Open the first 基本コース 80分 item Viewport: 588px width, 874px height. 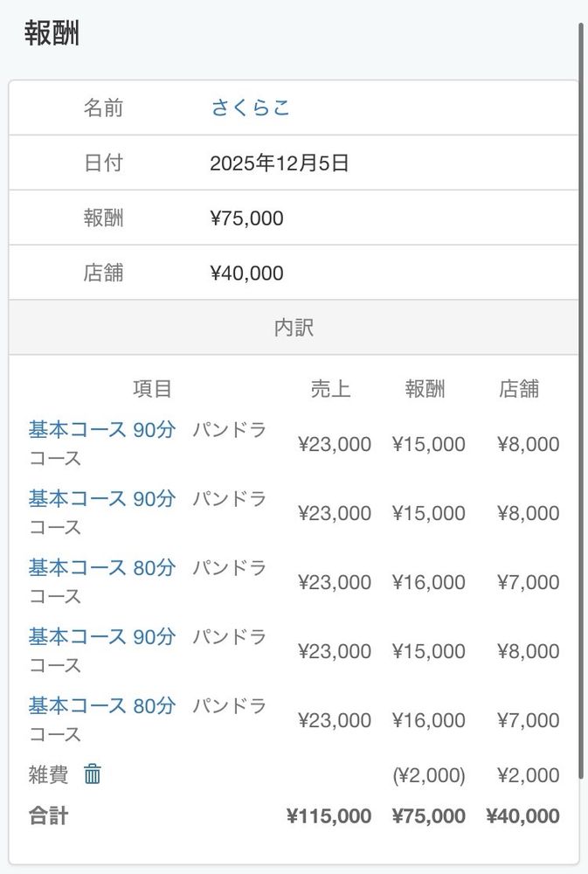pyautogui.click(x=102, y=568)
